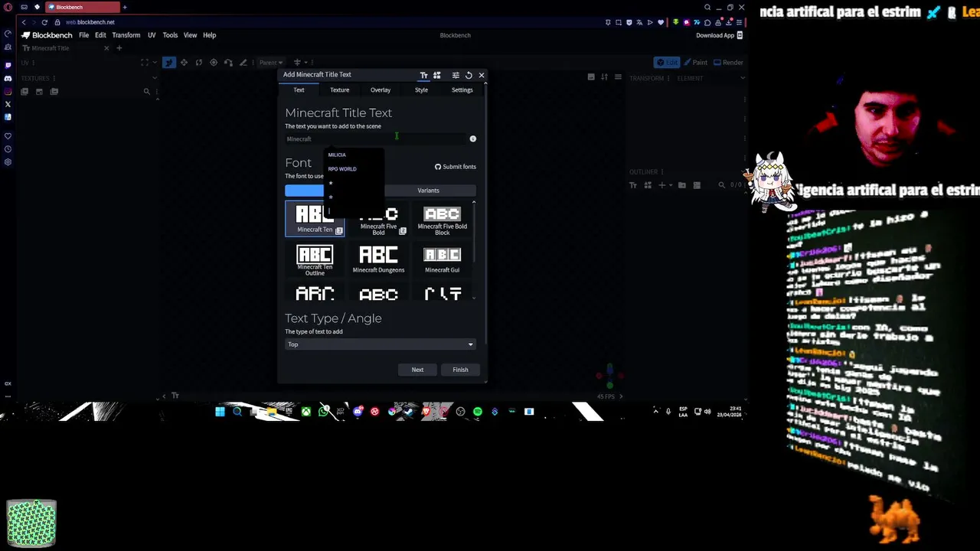
Task: Click the reset arrow icon in dialog header
Action: [x=469, y=75]
